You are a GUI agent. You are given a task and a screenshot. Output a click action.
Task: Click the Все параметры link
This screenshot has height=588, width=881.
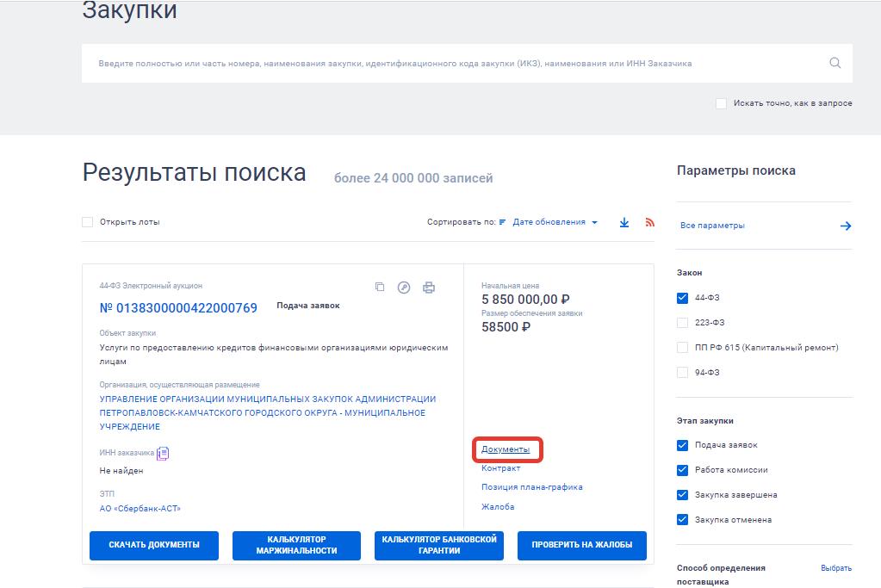tap(712, 226)
